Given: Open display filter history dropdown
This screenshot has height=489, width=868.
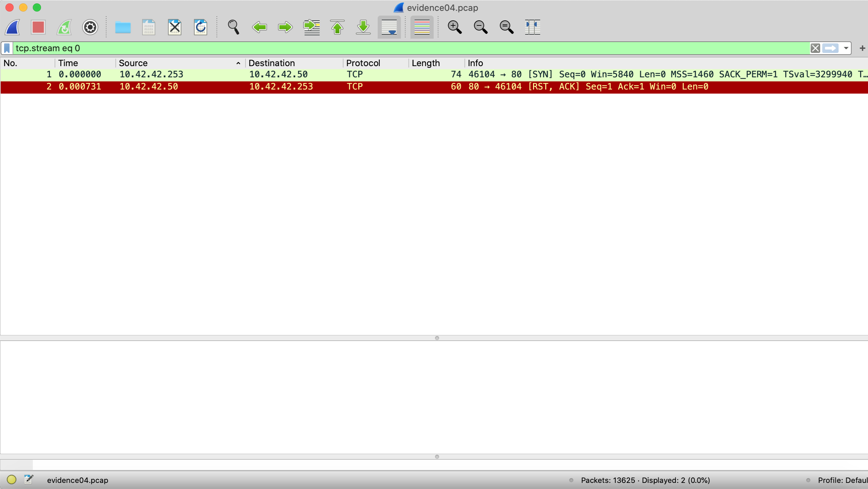Looking at the screenshot, I should [x=846, y=48].
